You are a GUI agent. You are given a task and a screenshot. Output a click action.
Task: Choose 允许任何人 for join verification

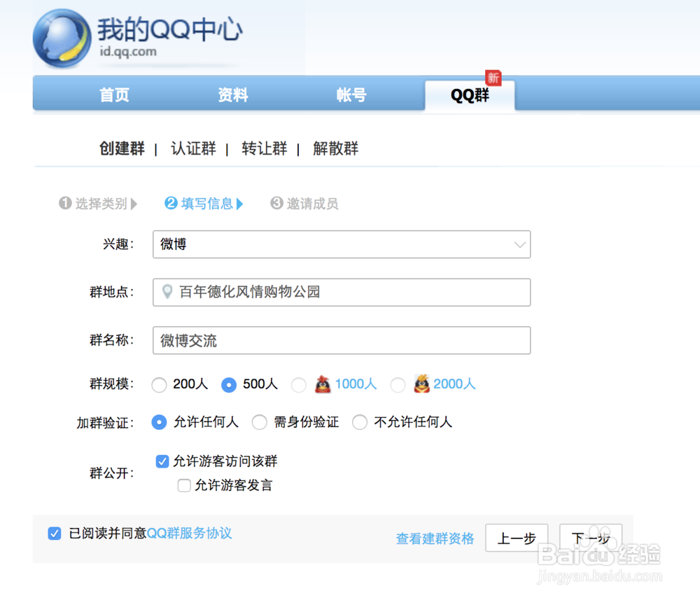[x=159, y=422]
